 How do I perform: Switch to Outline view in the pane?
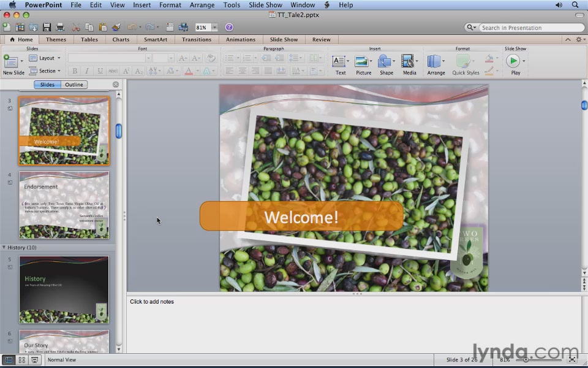pos(74,85)
